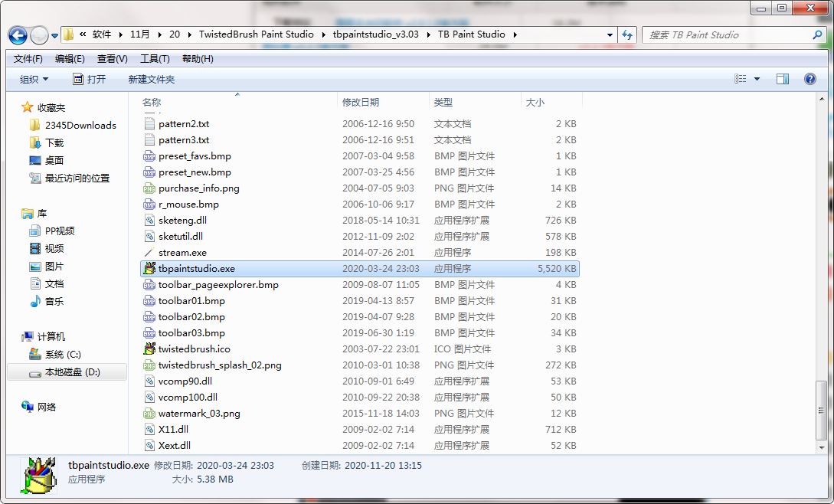Click the grayed Forward navigation arrow
Viewport: 834px width, 504px height.
39,35
